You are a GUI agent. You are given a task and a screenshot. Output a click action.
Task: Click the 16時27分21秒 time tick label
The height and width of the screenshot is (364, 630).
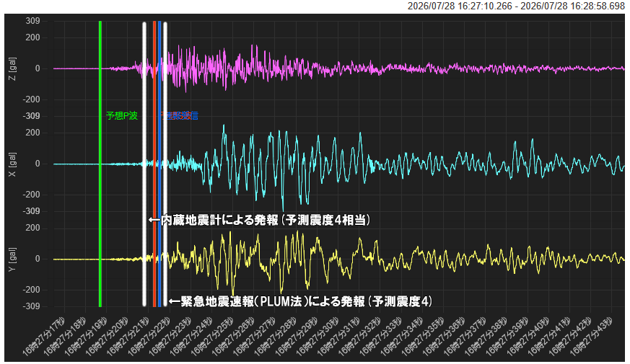[x=128, y=337]
